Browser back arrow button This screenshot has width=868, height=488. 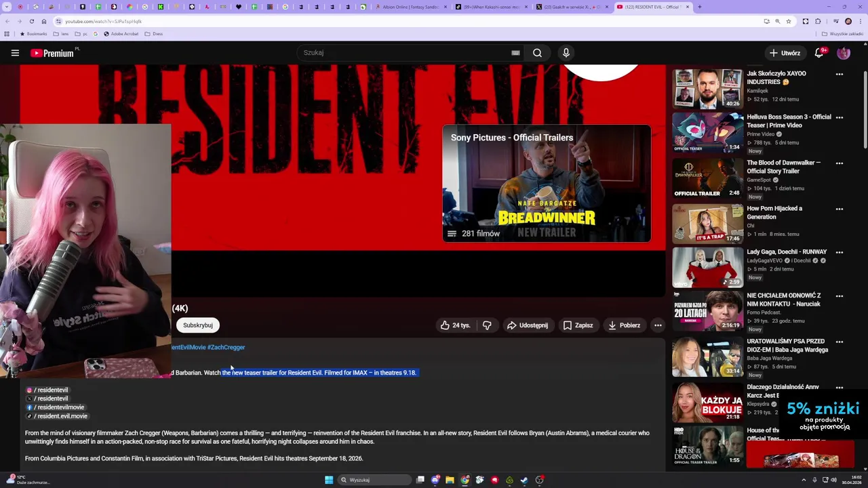(7, 21)
